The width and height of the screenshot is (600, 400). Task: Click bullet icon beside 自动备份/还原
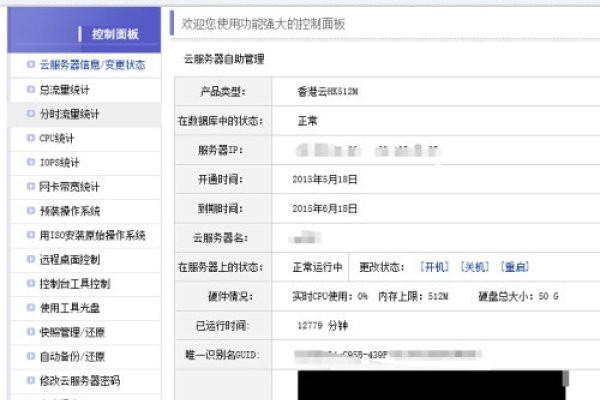click(x=31, y=356)
